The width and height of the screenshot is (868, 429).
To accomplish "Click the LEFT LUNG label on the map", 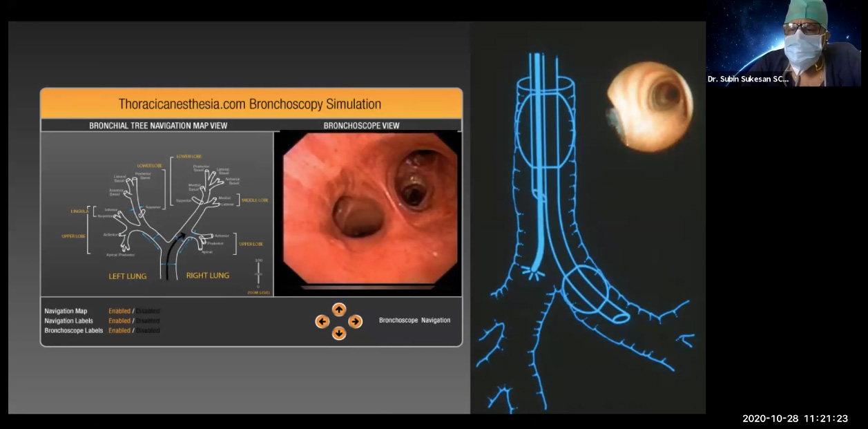I will pos(128,276).
